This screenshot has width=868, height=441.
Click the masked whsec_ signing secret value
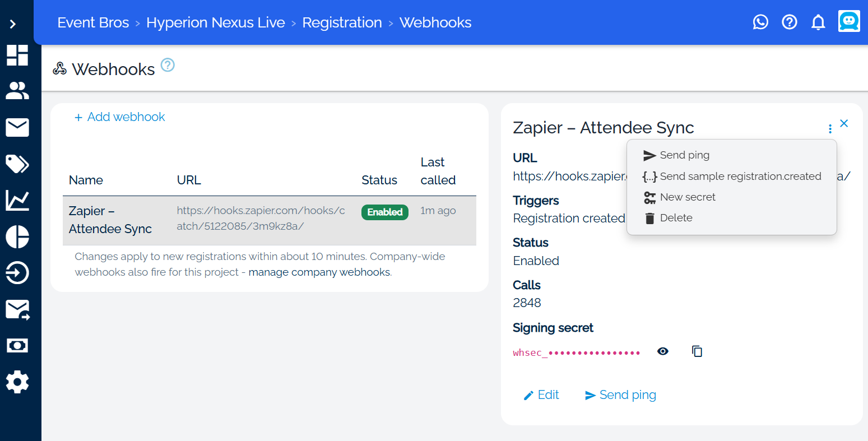(x=577, y=352)
